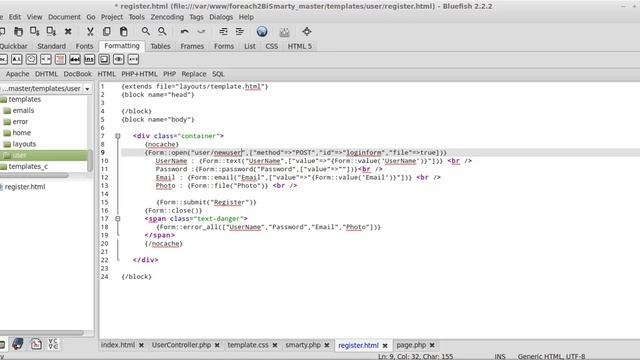Close the index.html document tab

[x=141, y=345]
